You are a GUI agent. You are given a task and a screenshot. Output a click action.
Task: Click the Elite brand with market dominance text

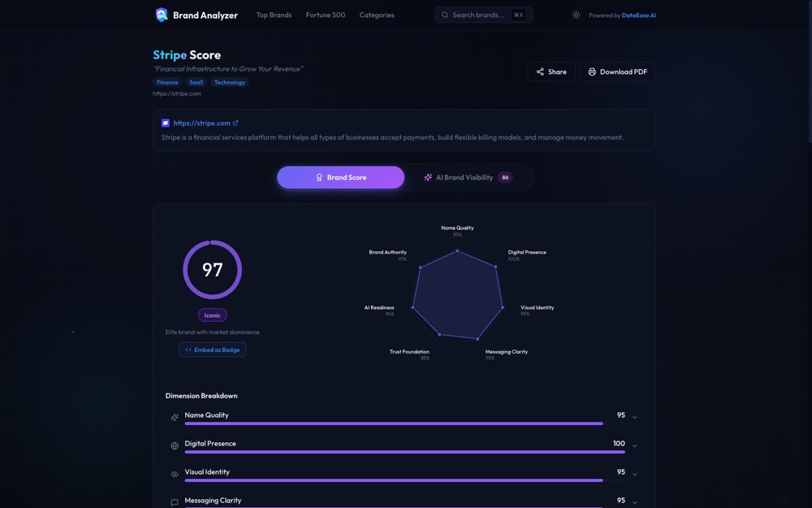pyautogui.click(x=212, y=332)
